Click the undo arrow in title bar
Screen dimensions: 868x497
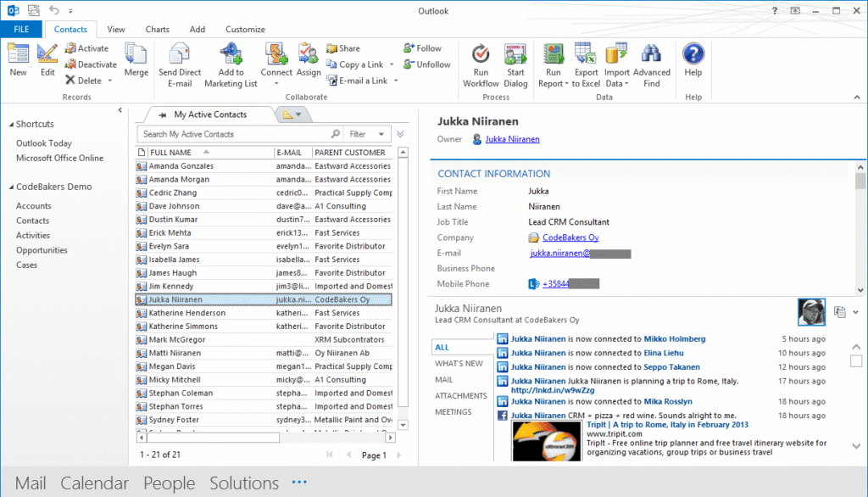click(53, 10)
